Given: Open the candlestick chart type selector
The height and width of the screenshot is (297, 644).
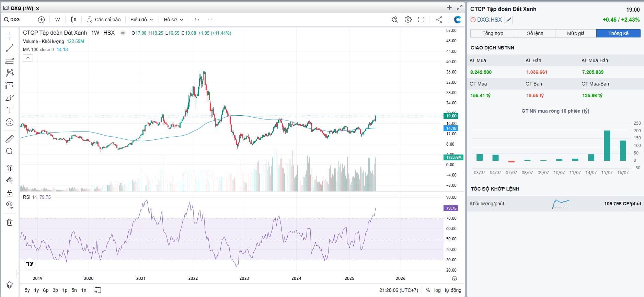Looking at the screenshot, I should click(73, 20).
